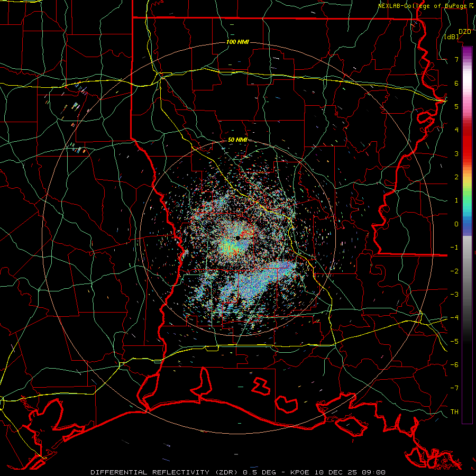Click the '3' tick label on the color scale
The image size is (476, 476).
click(456, 153)
